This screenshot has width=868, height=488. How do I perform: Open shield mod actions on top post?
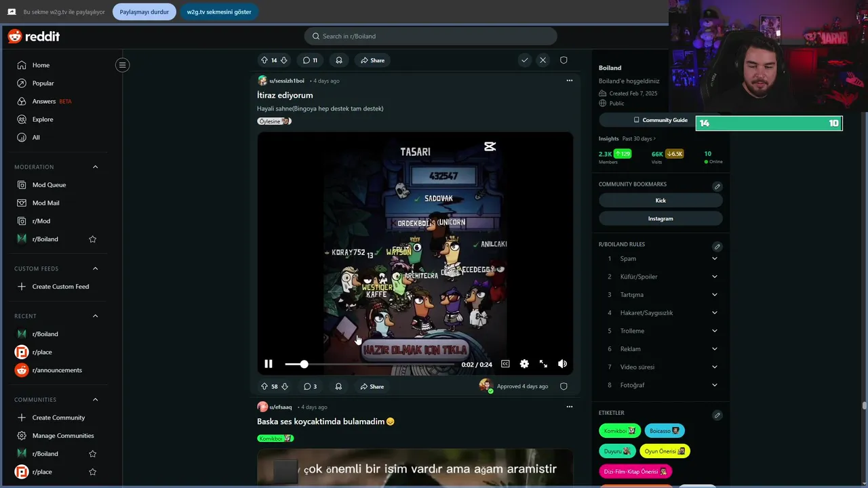[x=564, y=60]
